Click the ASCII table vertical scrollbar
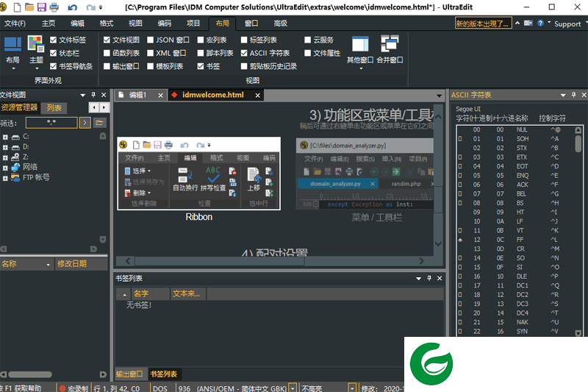Viewport: 588px width, 392px height. [578, 231]
